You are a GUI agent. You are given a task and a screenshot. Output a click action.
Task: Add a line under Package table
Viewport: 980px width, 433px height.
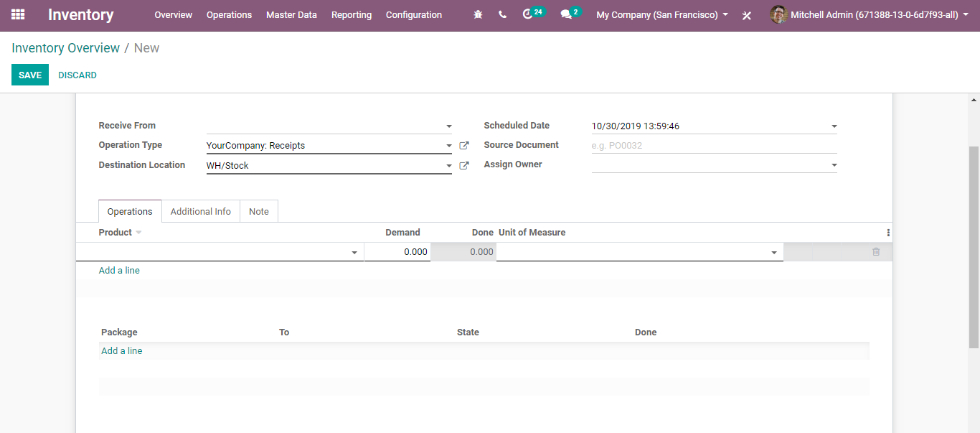coord(122,351)
